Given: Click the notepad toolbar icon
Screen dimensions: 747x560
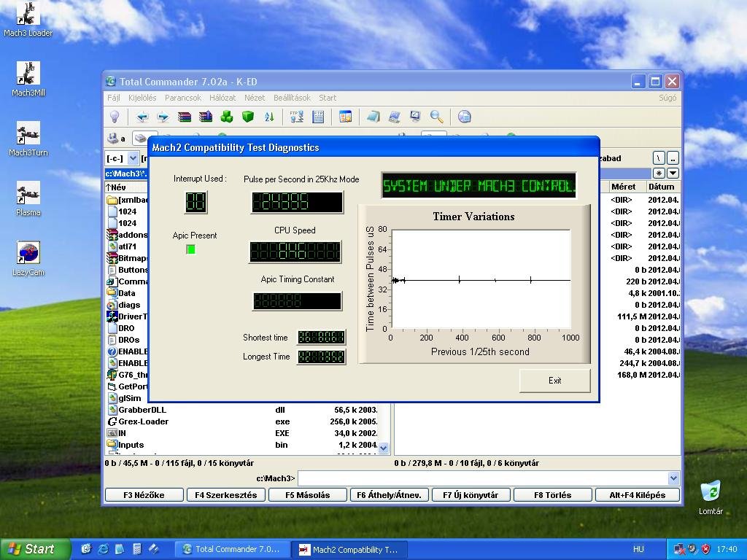Looking at the screenshot, I should pos(373,117).
